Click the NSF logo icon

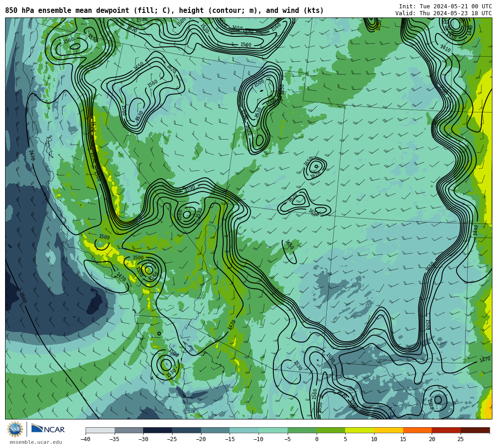15,429
